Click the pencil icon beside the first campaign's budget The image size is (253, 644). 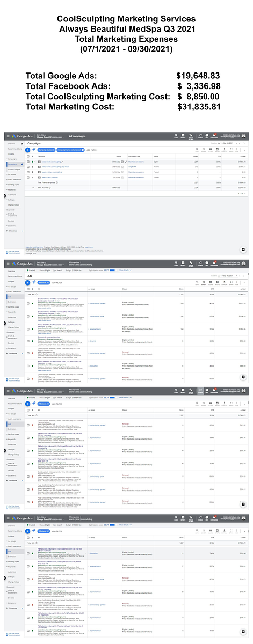tap(125, 162)
